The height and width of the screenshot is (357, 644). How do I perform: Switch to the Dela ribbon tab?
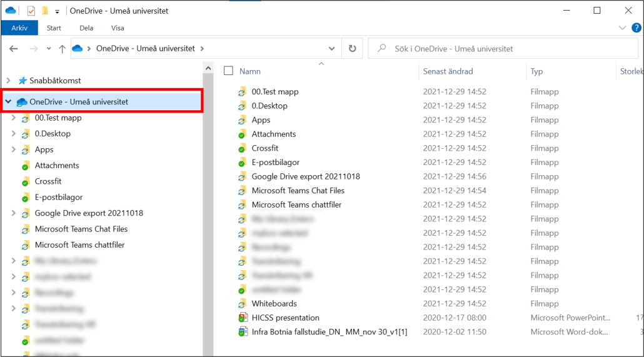pos(86,28)
